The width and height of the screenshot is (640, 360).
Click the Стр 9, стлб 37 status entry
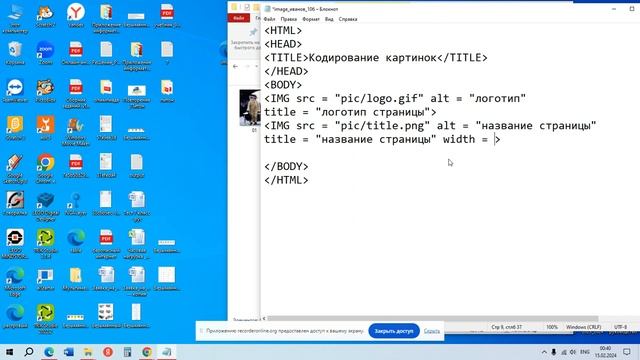click(x=507, y=327)
